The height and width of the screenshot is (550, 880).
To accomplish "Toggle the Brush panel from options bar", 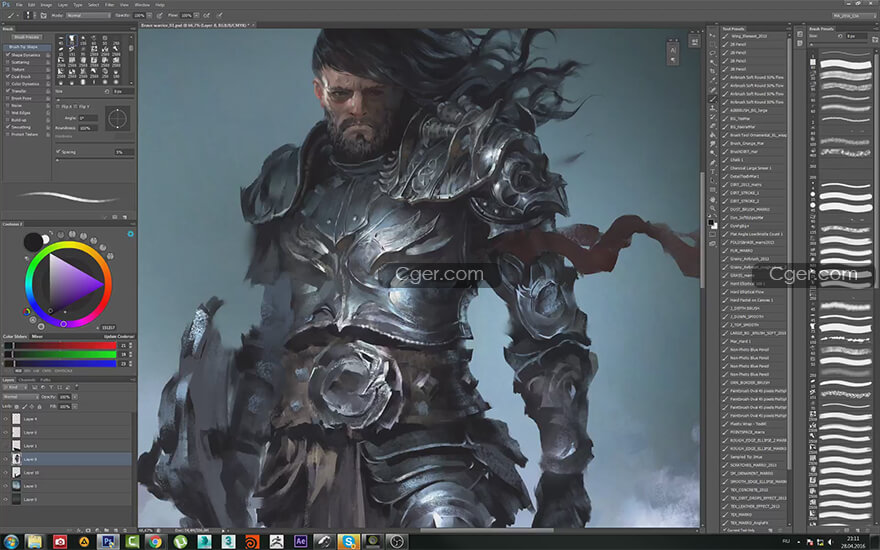I will 43,15.
